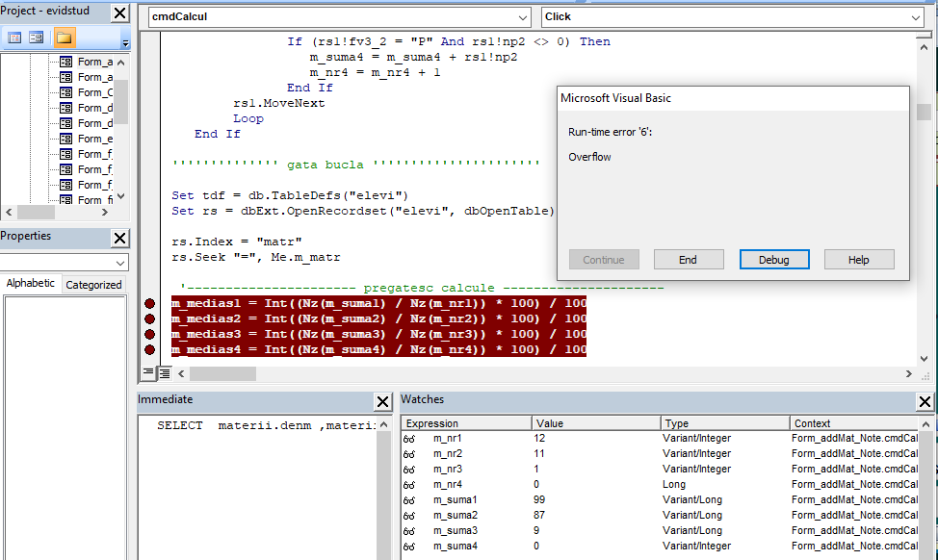Screen dimensions: 938x560
Task: Open the Click procedure dropdown
Action: (x=915, y=17)
